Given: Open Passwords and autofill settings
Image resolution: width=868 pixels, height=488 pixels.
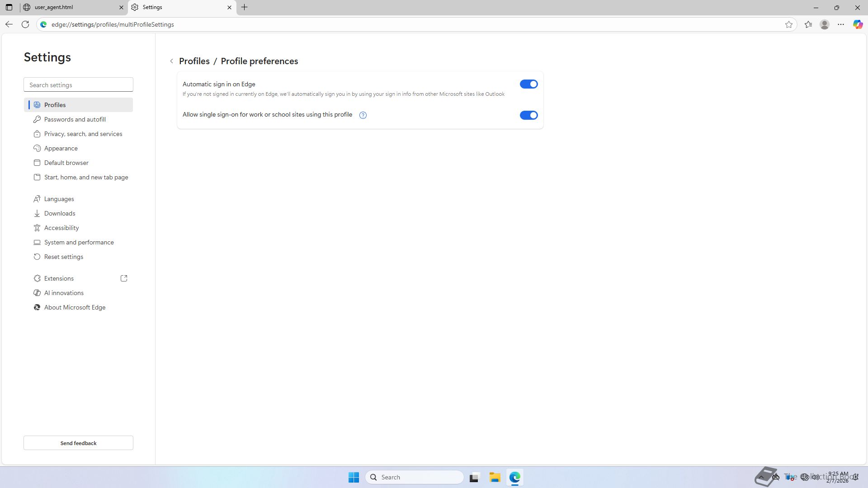Looking at the screenshot, I should point(75,119).
